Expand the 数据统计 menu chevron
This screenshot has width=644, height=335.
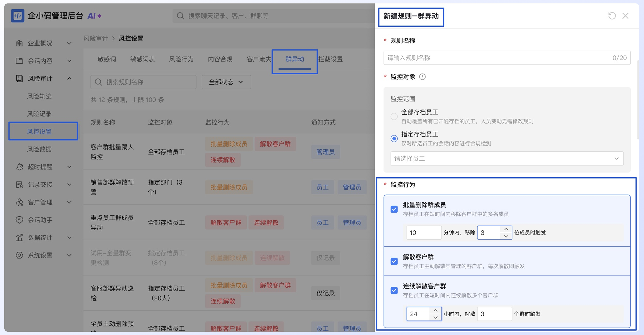[x=69, y=238]
